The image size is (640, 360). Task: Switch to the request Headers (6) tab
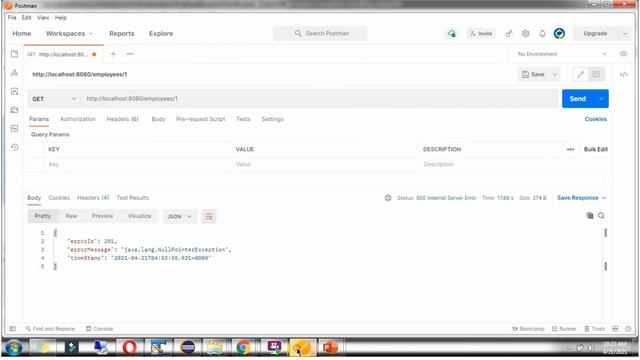click(122, 119)
